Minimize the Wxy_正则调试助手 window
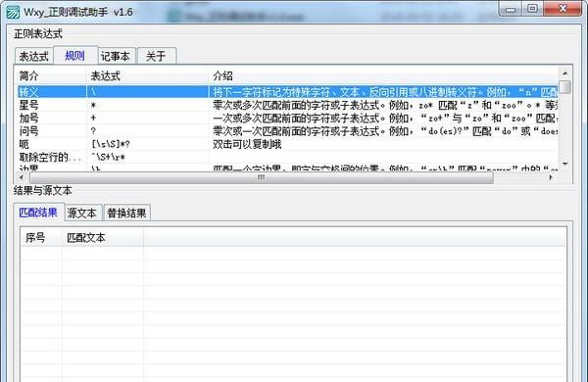The height and width of the screenshot is (382, 588). [x=511, y=9]
